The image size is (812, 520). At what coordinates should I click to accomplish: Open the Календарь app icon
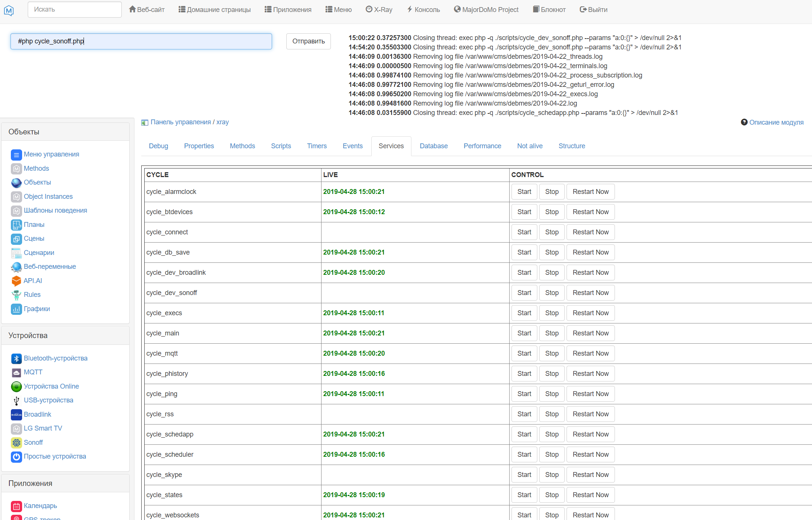click(x=16, y=506)
